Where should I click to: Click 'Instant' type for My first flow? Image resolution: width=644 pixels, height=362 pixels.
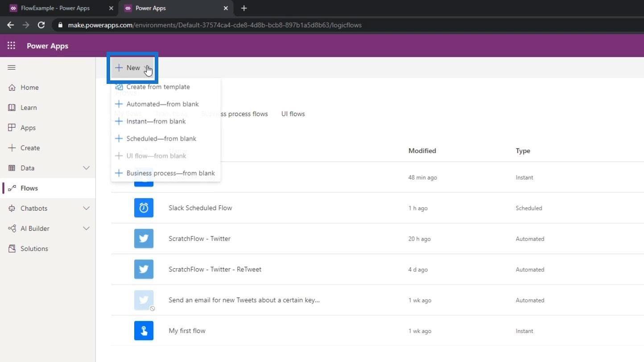[x=524, y=331]
